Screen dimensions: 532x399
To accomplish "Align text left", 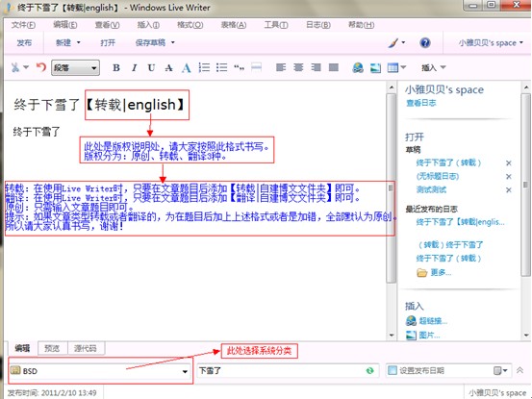I will [281, 67].
